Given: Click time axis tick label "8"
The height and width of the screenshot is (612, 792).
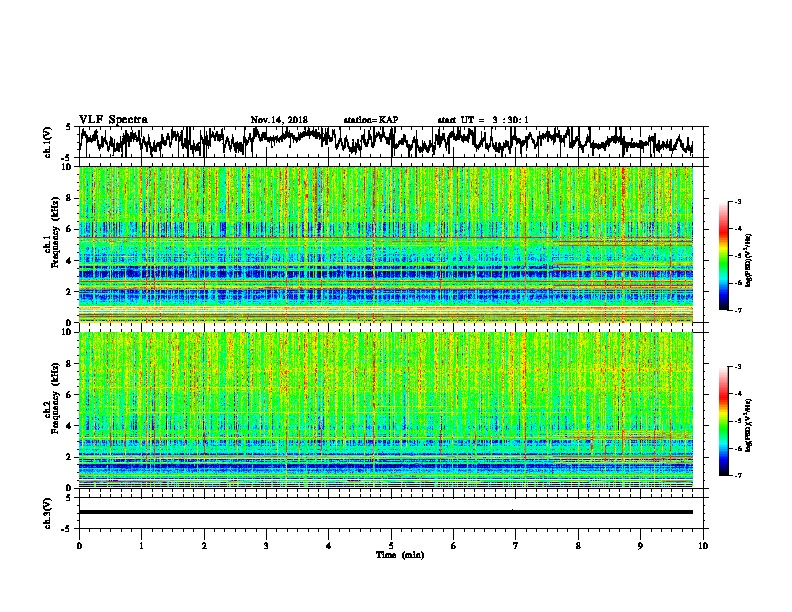Looking at the screenshot, I should point(578,546).
